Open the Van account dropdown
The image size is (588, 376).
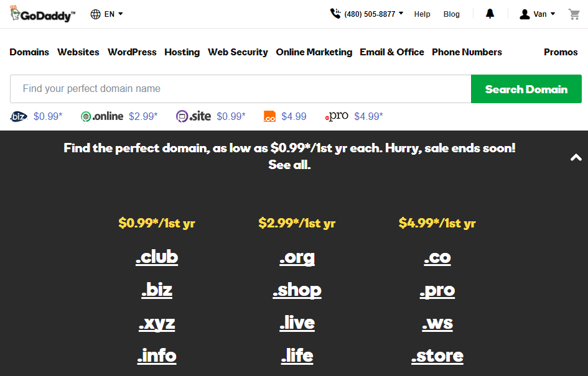coord(537,14)
